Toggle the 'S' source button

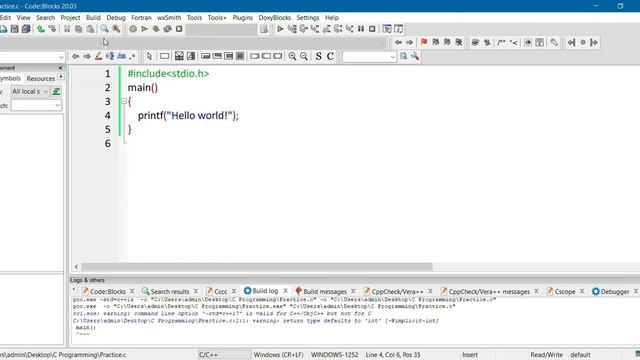coord(319,56)
